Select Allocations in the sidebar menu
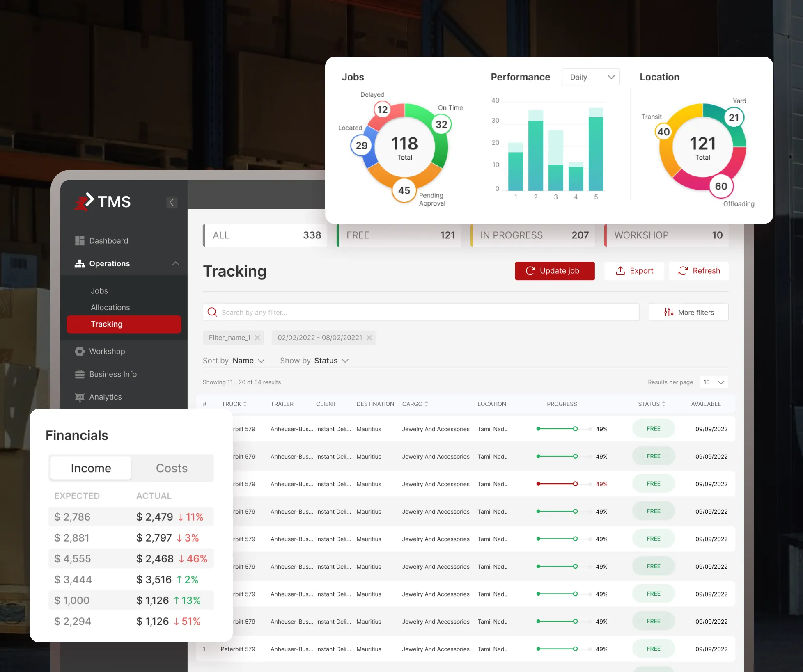Screen dimensions: 803x672 pyautogui.click(x=110, y=307)
